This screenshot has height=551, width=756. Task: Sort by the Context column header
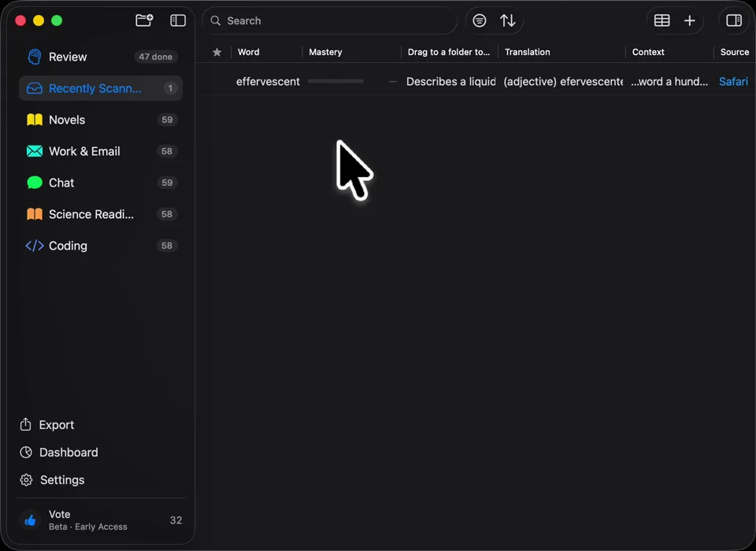(648, 52)
